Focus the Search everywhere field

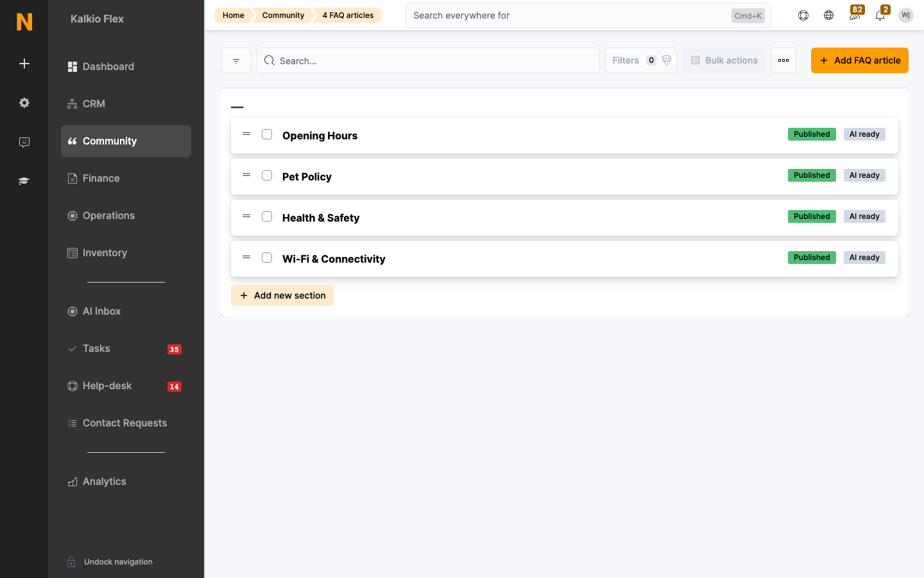point(588,15)
